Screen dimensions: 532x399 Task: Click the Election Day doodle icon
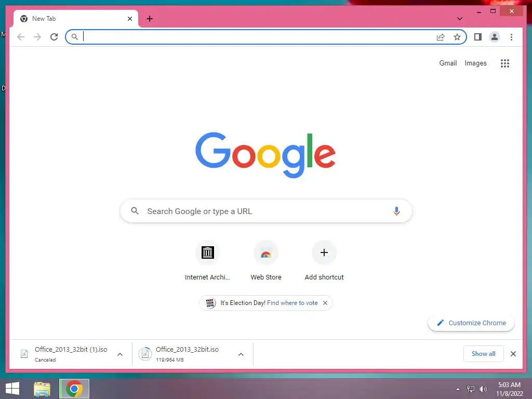[x=210, y=303]
